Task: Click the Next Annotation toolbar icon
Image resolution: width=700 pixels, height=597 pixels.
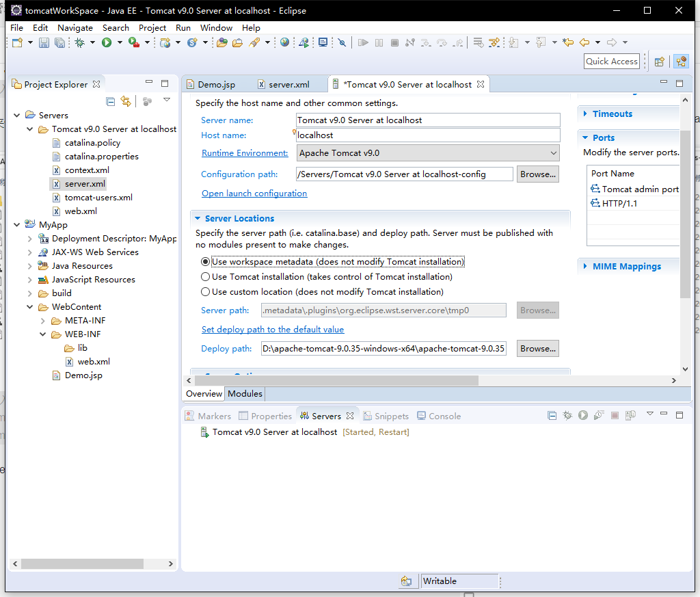Action: (x=513, y=42)
